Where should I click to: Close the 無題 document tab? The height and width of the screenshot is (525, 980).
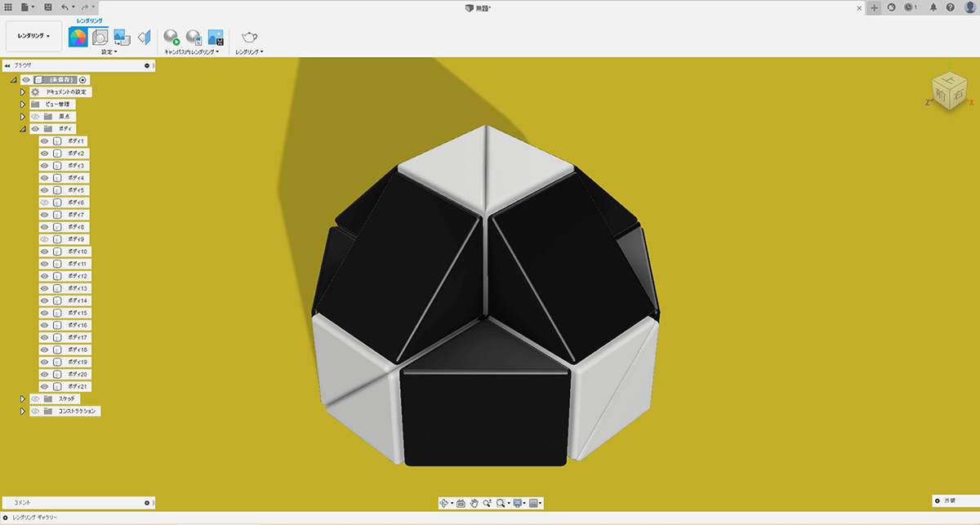[x=859, y=7]
